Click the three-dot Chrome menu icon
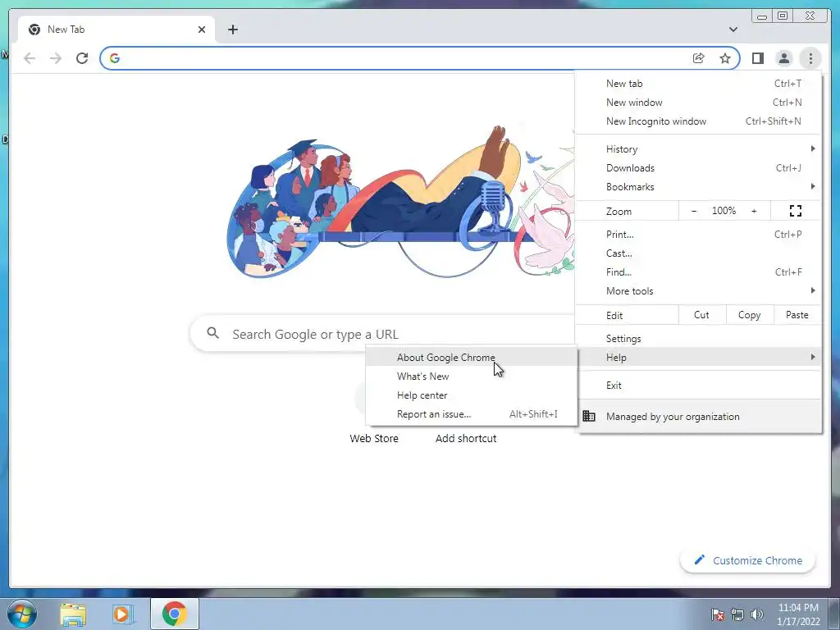 pos(810,58)
